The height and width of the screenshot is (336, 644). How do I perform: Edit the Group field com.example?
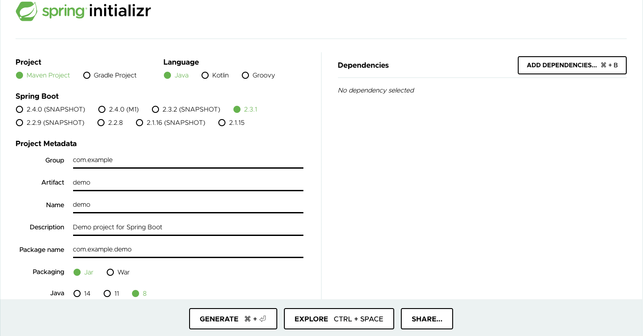pos(188,160)
